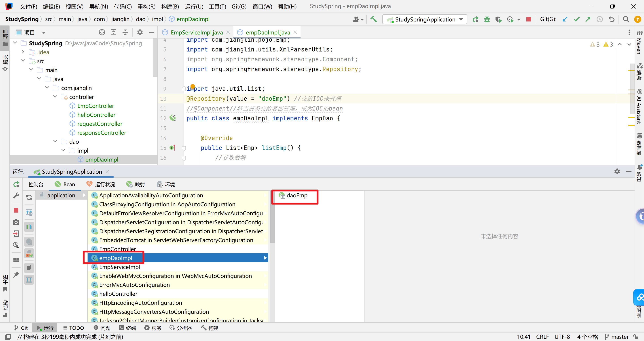
Task: Open Search Everywhere magnifier icon
Action: (x=626, y=19)
